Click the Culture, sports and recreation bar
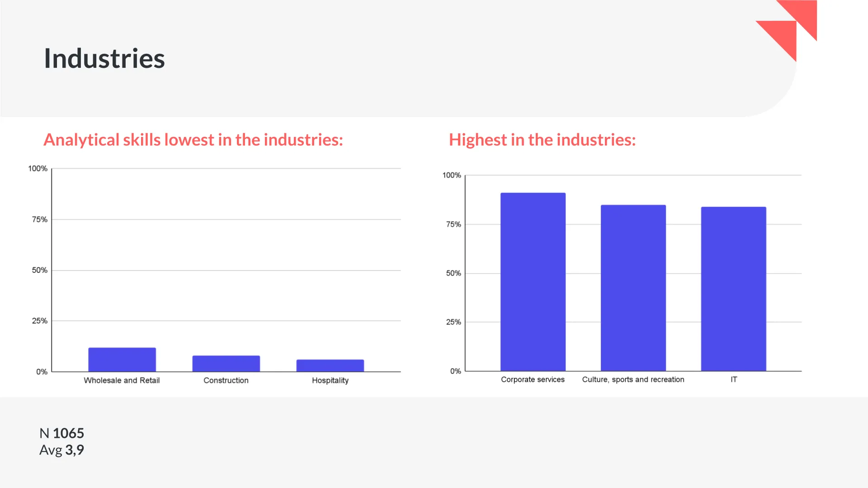The height and width of the screenshot is (488, 868). point(633,288)
